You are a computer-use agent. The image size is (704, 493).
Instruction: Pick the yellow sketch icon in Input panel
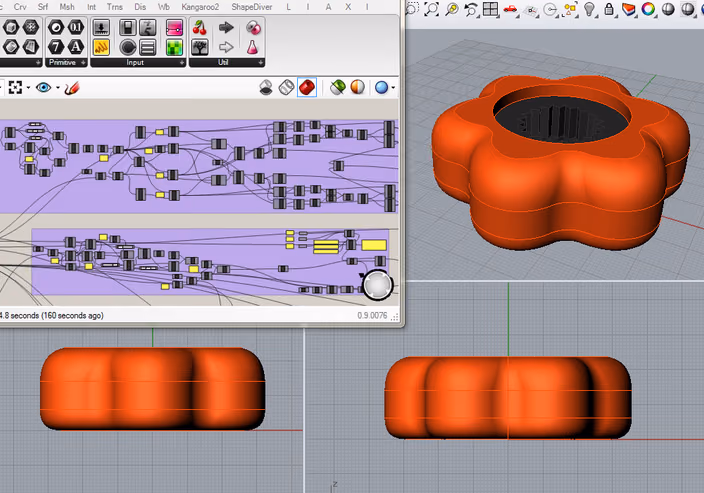[101, 47]
